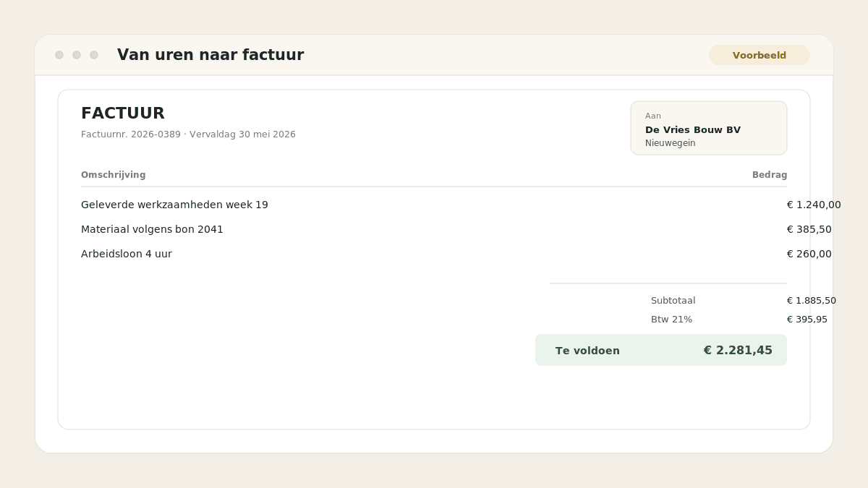The width and height of the screenshot is (868, 488).
Task: Select the title Van uren naar factuur
Action: [210, 55]
